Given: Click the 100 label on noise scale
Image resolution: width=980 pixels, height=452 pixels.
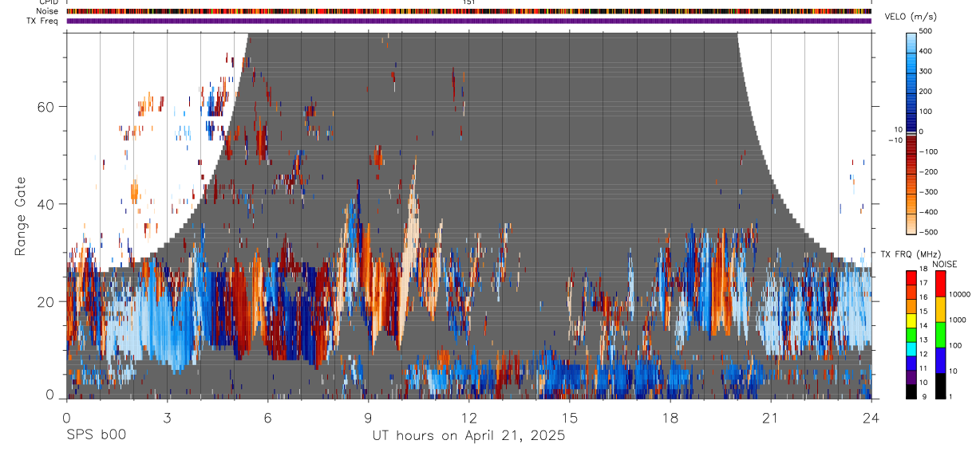Looking at the screenshot, I should 955,345.
